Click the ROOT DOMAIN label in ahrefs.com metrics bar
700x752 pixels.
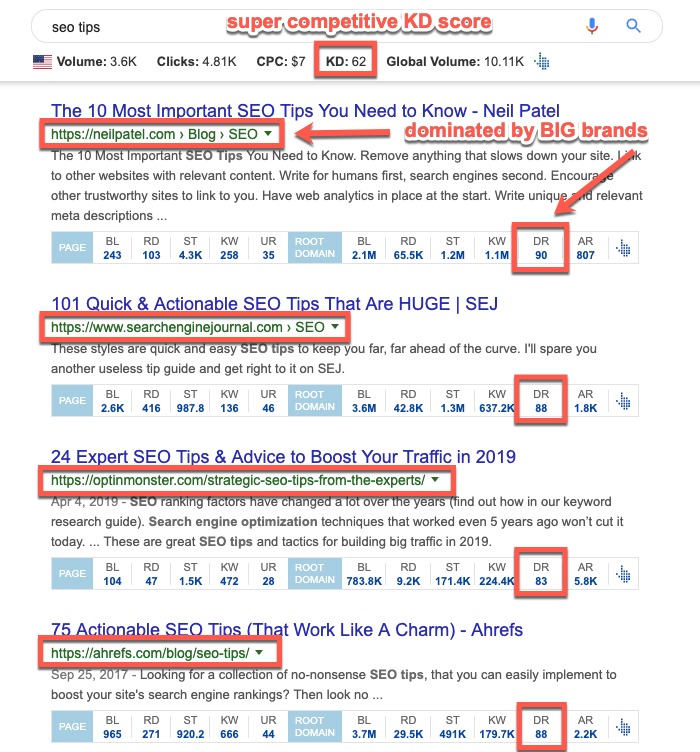tap(315, 727)
